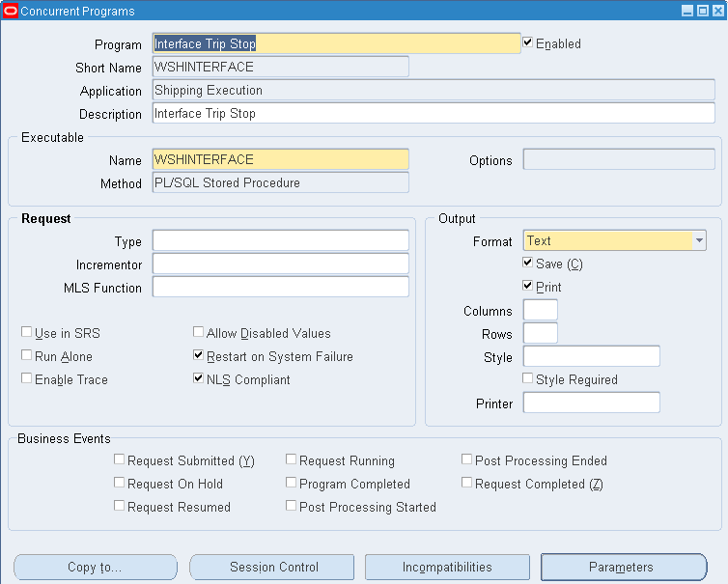728x584 pixels.
Task: Check Allow Disabled Values
Action: point(198,332)
